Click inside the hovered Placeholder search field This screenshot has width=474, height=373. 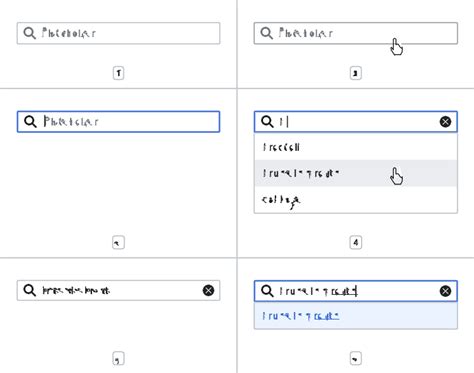click(356, 33)
